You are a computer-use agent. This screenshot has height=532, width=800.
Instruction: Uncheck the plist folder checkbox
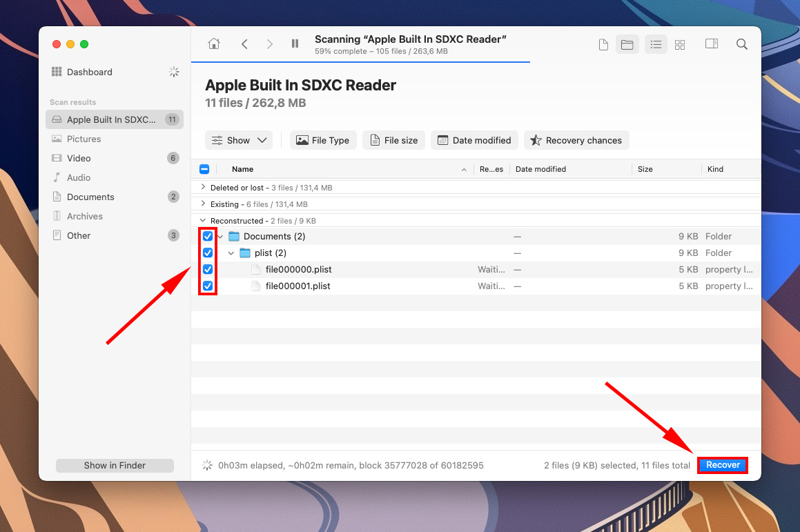point(208,253)
